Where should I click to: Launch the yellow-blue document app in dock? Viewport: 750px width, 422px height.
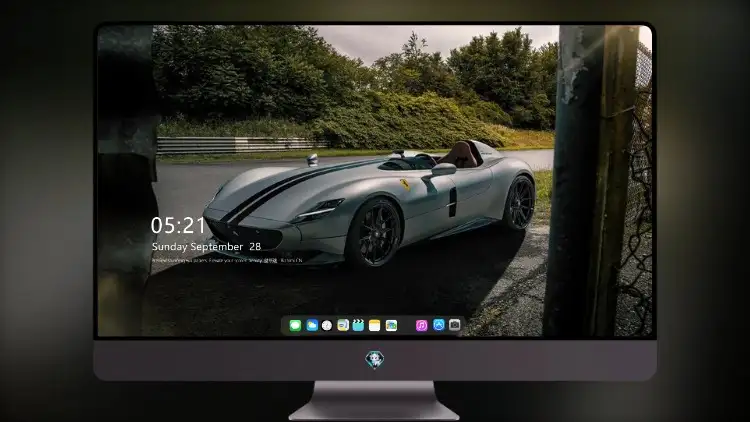click(x=343, y=325)
